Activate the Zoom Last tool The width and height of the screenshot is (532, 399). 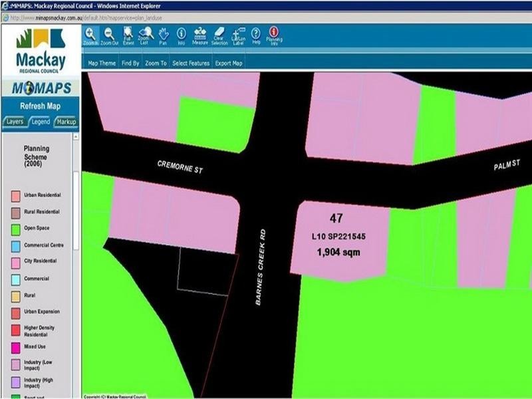(144, 35)
